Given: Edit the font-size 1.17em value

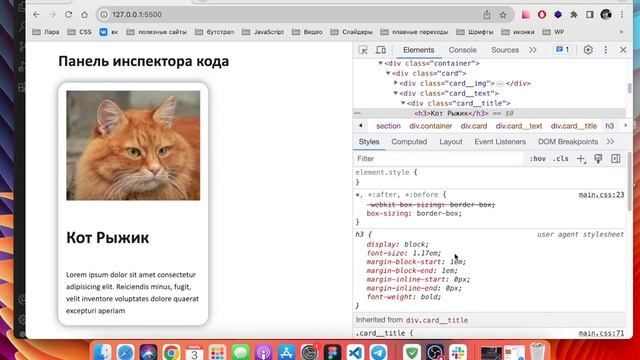Looking at the screenshot, I should click(x=425, y=253).
